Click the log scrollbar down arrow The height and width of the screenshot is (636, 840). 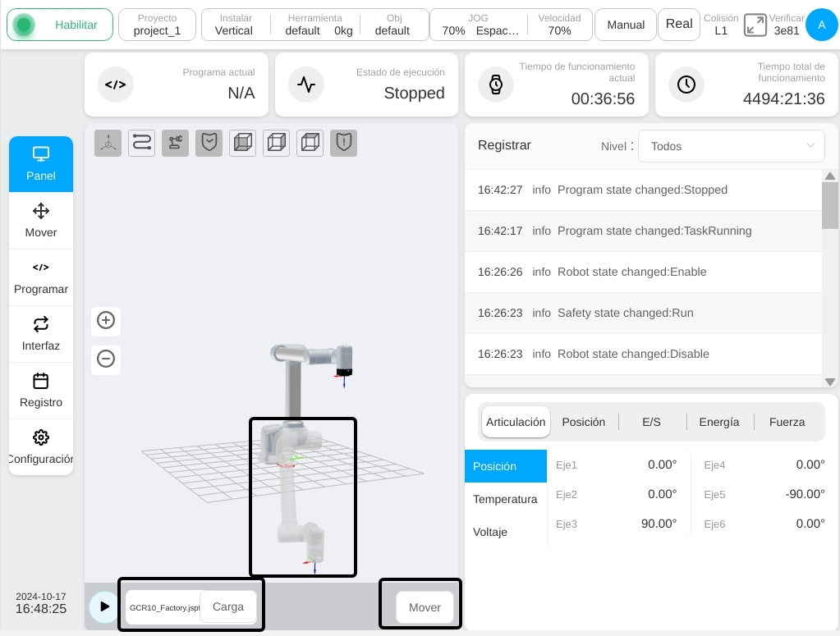pyautogui.click(x=830, y=382)
